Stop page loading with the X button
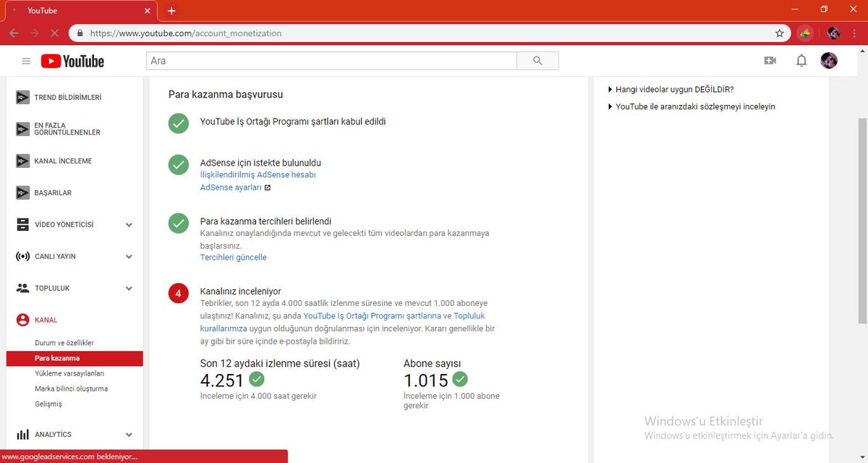 (x=54, y=33)
